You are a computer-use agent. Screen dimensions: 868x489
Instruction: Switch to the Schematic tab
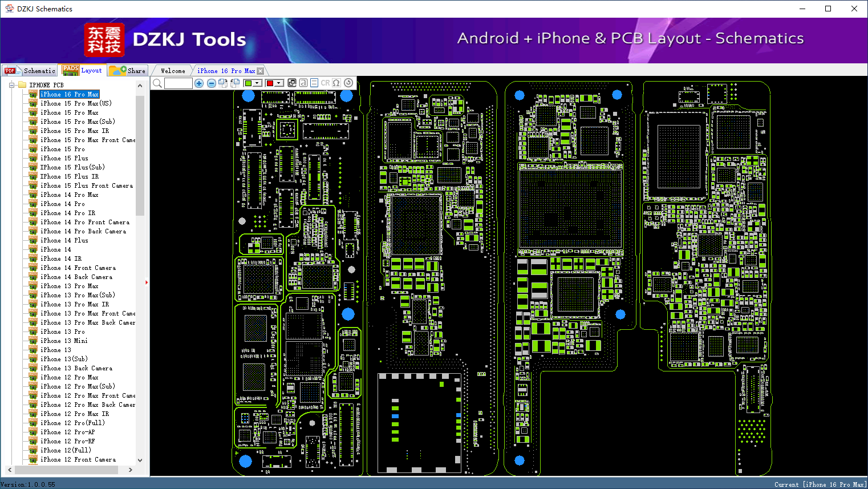(30, 71)
